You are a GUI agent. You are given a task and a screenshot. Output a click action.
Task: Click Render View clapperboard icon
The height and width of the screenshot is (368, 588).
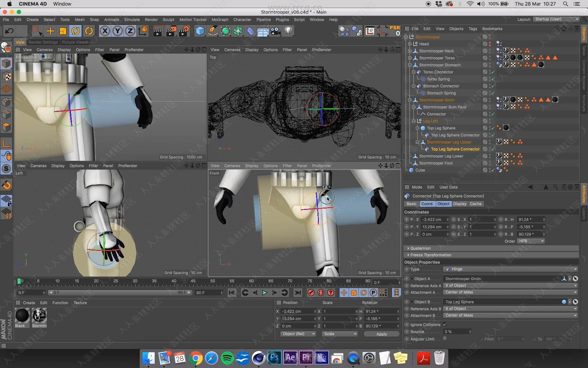tap(158, 31)
